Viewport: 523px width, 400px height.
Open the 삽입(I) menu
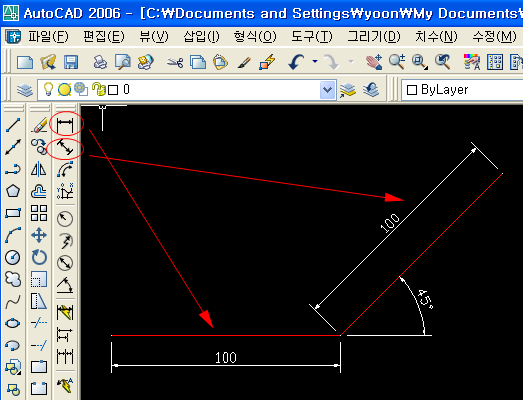coord(201,36)
